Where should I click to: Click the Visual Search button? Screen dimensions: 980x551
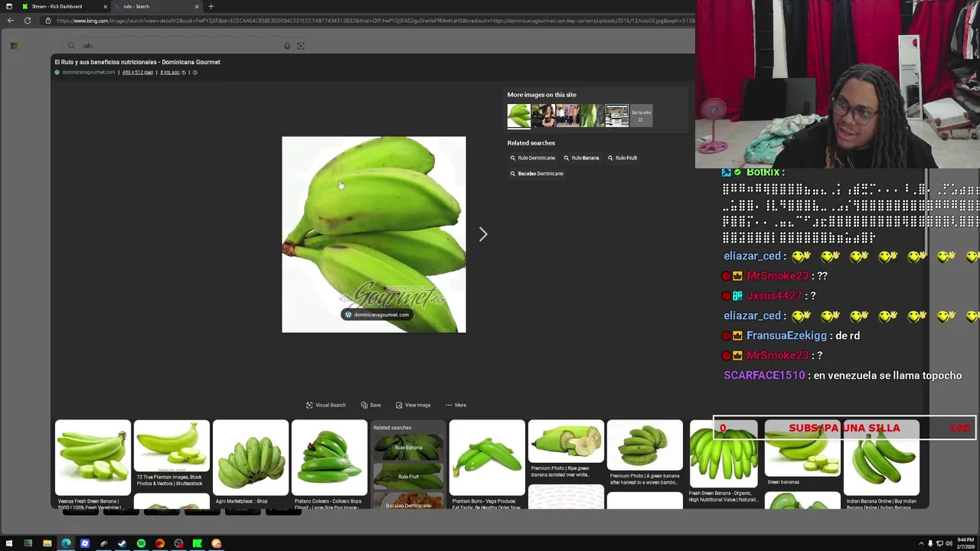(325, 405)
